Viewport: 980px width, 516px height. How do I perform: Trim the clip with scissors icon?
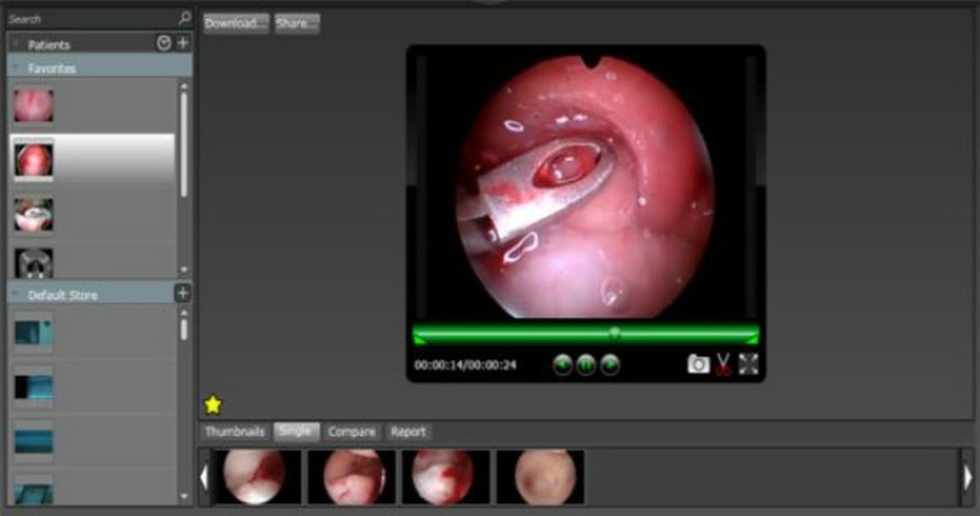(723, 364)
